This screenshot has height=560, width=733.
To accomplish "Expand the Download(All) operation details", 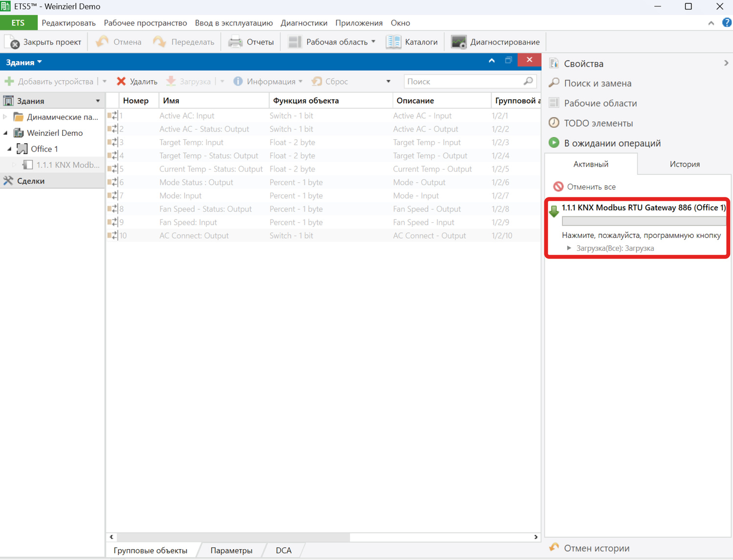I will [x=569, y=248].
